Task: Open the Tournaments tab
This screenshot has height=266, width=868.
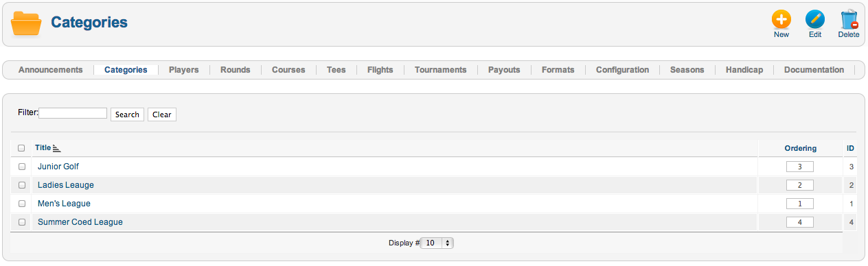Action: point(440,70)
